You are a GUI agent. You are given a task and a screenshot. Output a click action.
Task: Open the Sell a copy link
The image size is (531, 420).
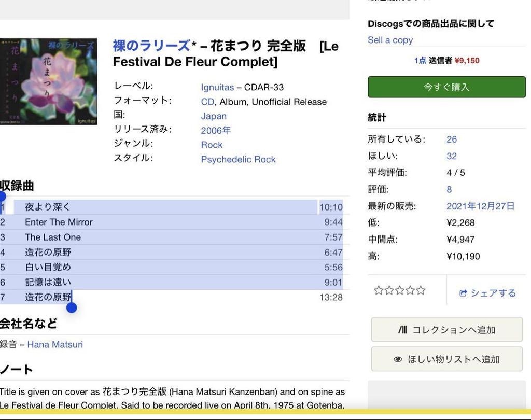pyautogui.click(x=390, y=40)
